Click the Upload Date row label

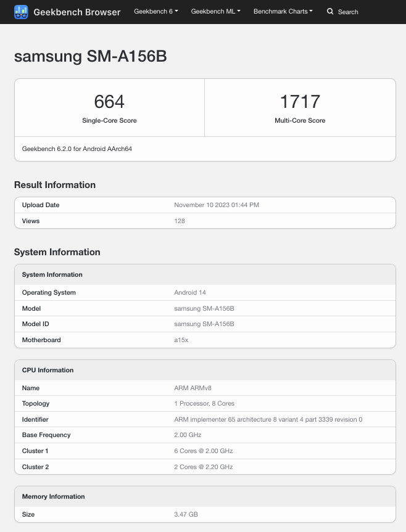pos(41,205)
